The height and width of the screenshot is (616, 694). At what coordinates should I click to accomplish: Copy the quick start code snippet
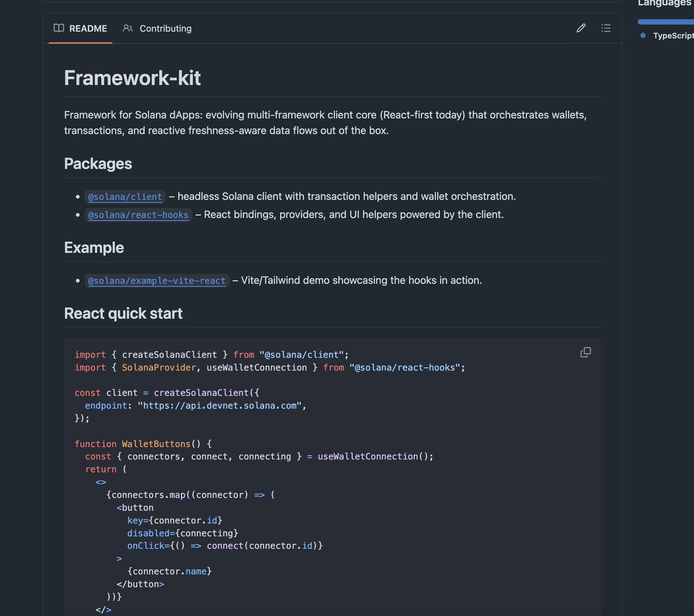585,352
